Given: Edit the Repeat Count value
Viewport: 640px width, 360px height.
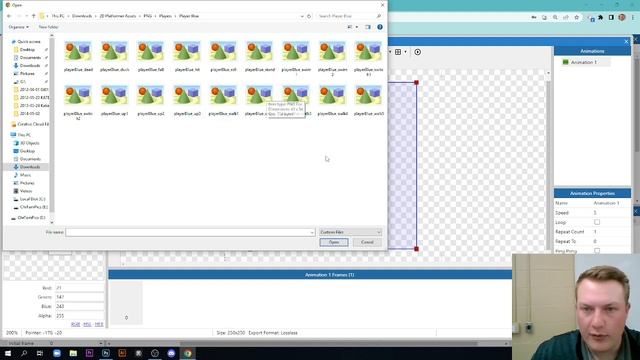Looking at the screenshot, I should pos(611,231).
